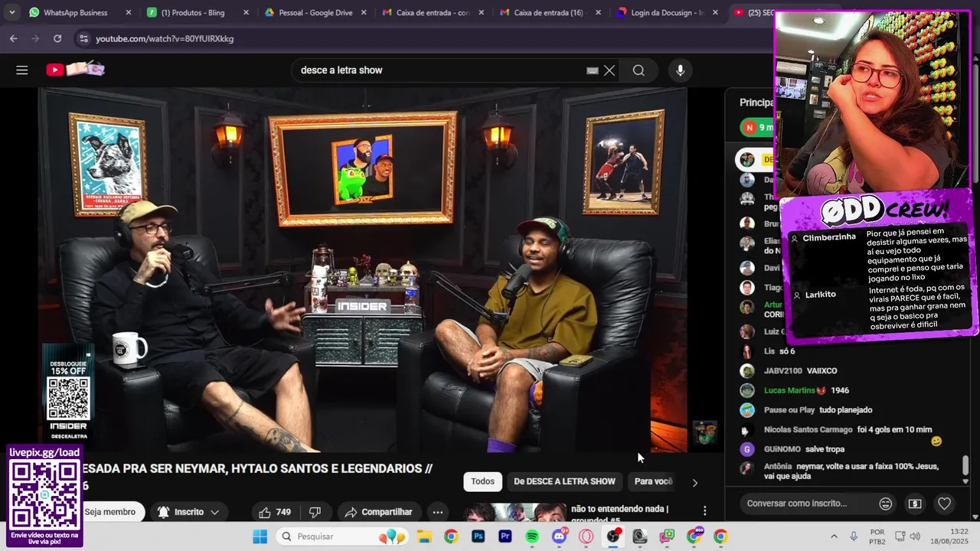Send a Super Chat via dollar icon
Image resolution: width=980 pixels, height=551 pixels.
914,504
